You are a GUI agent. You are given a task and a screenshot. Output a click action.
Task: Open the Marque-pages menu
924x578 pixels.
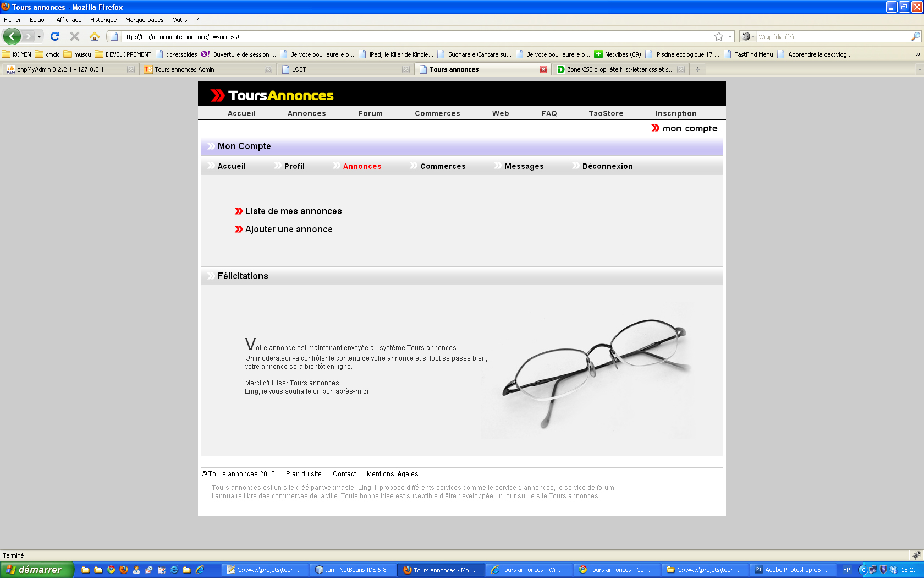(x=144, y=20)
